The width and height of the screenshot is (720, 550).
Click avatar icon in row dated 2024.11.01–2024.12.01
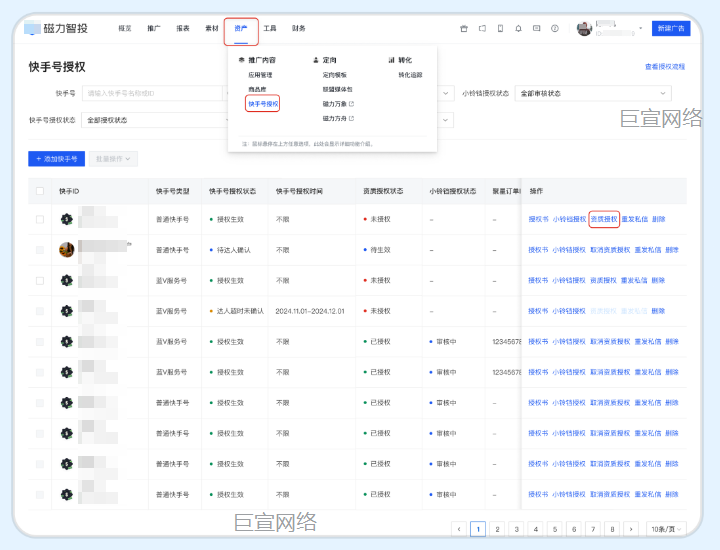tap(67, 311)
